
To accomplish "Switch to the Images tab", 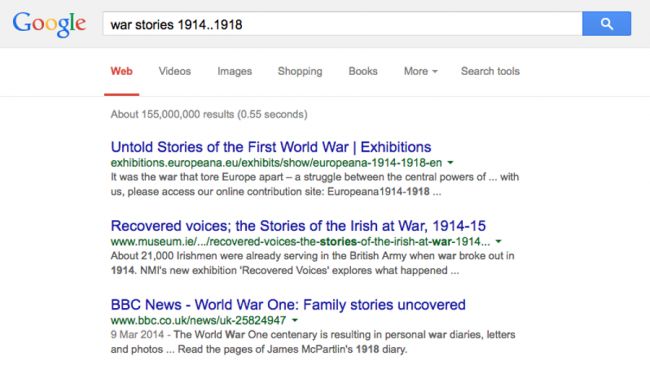I will pyautogui.click(x=235, y=71).
